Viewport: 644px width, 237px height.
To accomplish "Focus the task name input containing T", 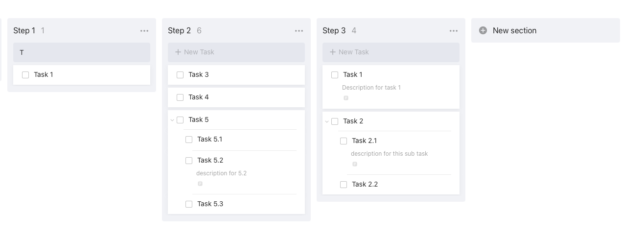I will point(82,52).
